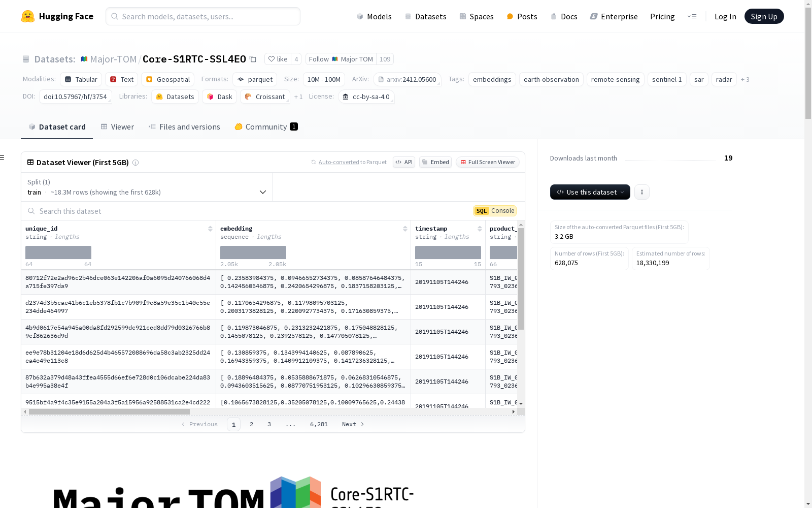Screen dimensions: 812x508
Task: Go to Spaces
Action: coord(476,16)
